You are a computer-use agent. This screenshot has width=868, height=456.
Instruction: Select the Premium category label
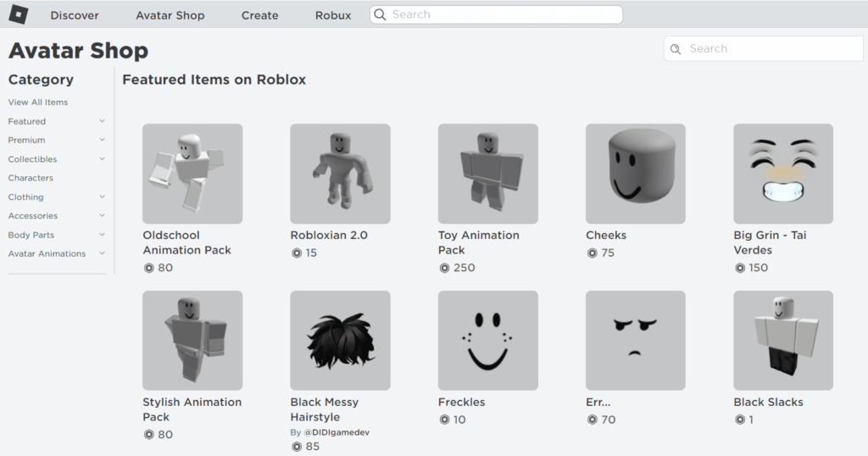pos(26,140)
